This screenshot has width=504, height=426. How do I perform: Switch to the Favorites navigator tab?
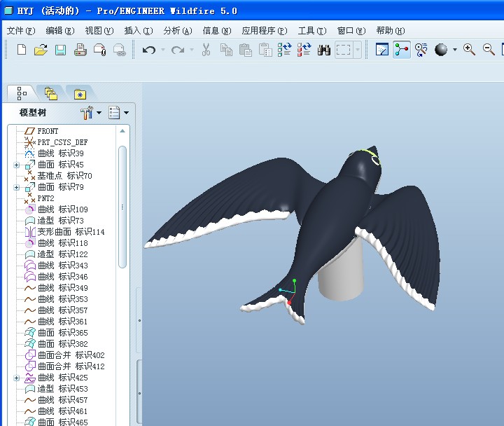pos(80,95)
